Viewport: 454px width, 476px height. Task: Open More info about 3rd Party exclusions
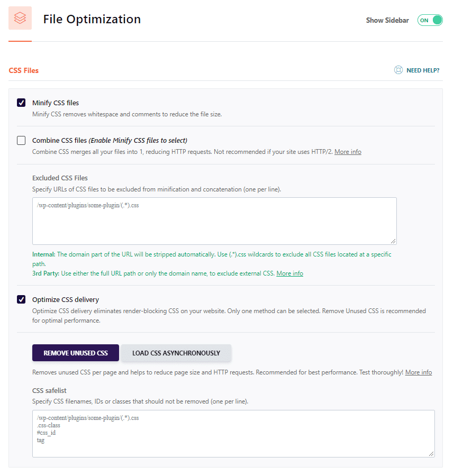289,273
